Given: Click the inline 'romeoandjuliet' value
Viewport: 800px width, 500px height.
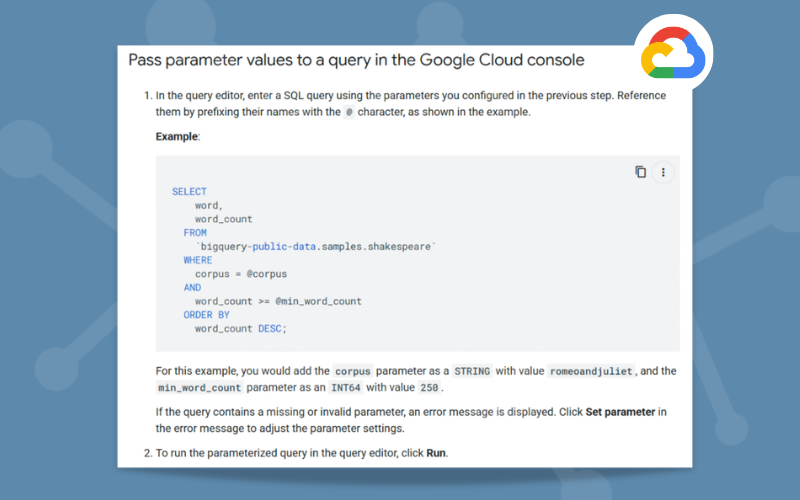Looking at the screenshot, I should [x=591, y=371].
